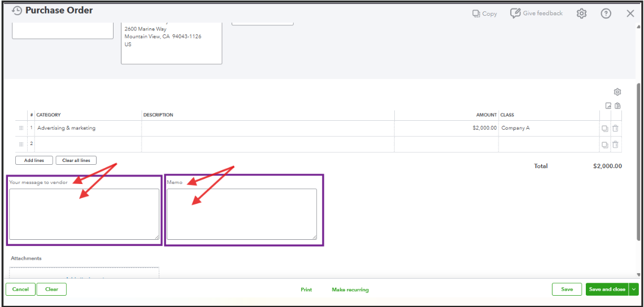The width and height of the screenshot is (644, 307).
Task: Click the amount cell of line 2
Action: tap(446, 144)
